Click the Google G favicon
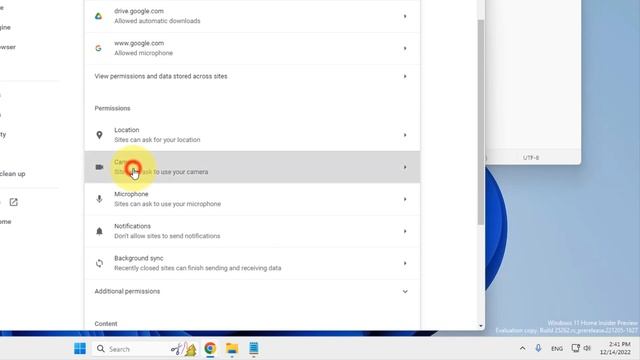Viewport: 640px width, 360px height. point(98,48)
